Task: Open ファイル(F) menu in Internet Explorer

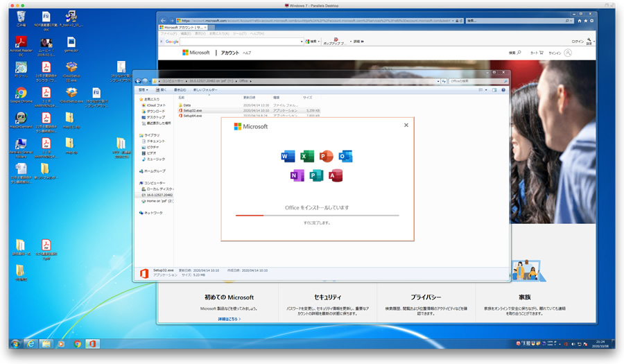Action: pyautogui.click(x=168, y=34)
